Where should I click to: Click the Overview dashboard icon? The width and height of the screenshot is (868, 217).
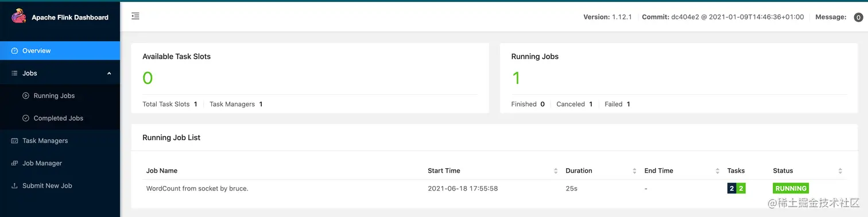(x=15, y=51)
